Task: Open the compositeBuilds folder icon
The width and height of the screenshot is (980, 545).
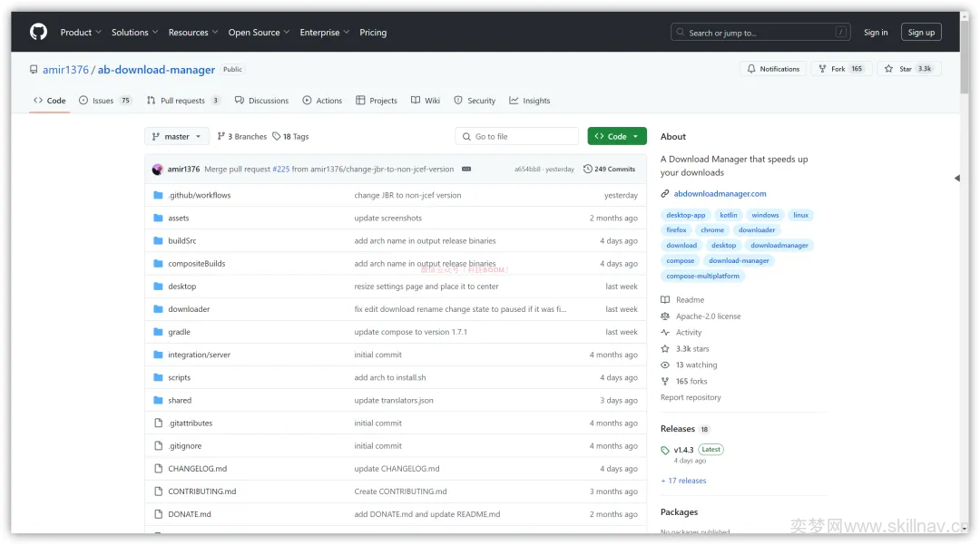Action: 158,264
